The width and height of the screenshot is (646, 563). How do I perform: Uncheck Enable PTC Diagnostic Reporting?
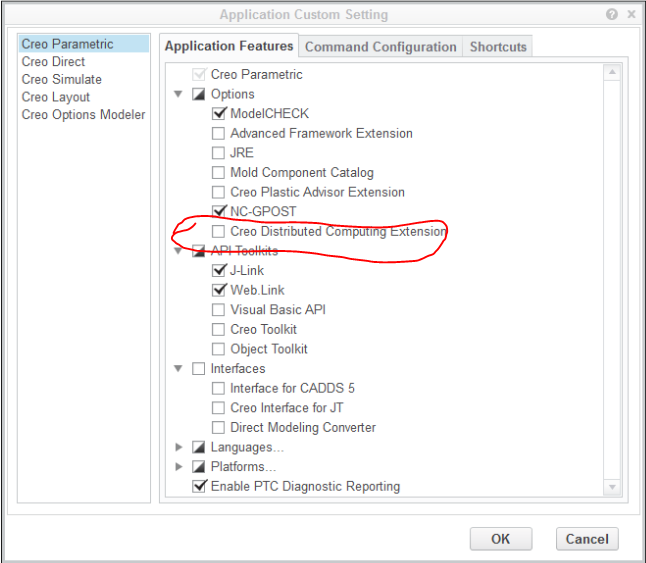point(199,486)
